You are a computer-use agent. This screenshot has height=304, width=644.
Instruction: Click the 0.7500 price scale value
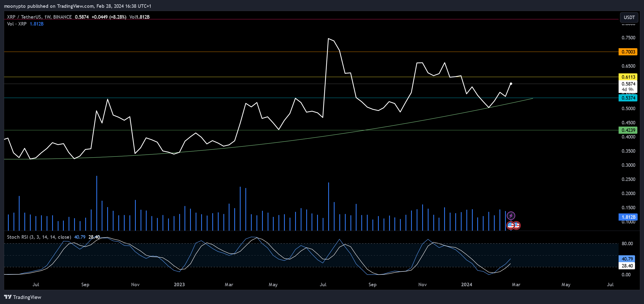point(628,38)
